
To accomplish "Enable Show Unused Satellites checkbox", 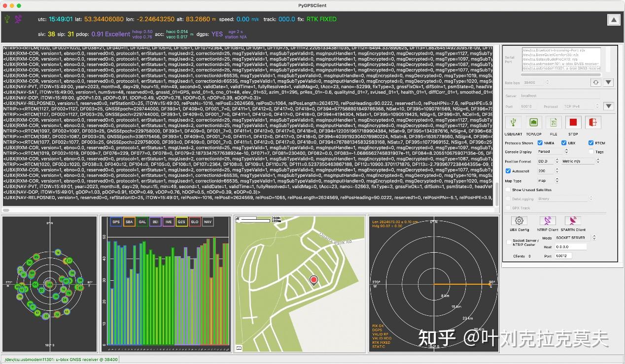I will [508, 190].
